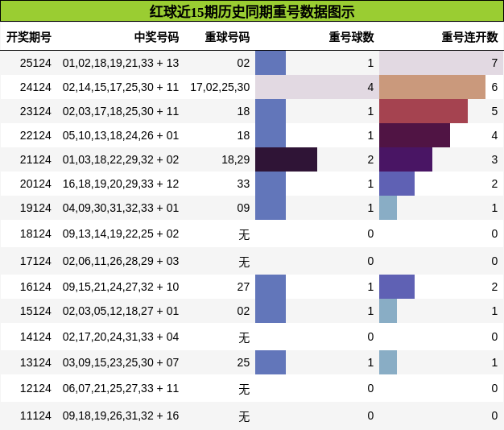
Task: Select winning numbers 04,09,30,31,32,33 + 01
Action: 121,208
